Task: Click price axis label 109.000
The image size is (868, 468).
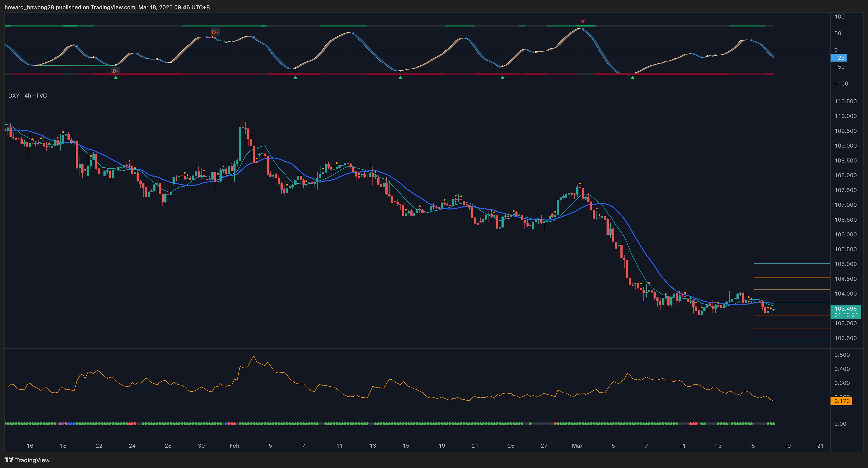Action: click(x=845, y=146)
